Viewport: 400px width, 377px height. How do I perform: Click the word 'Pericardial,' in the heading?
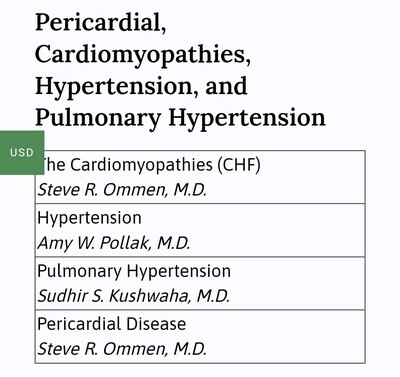(x=100, y=23)
